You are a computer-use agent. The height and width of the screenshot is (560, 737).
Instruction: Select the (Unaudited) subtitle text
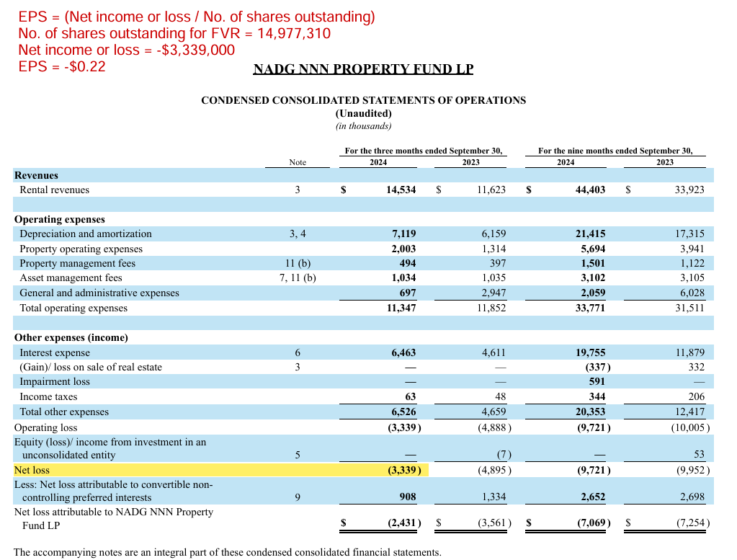[363, 113]
